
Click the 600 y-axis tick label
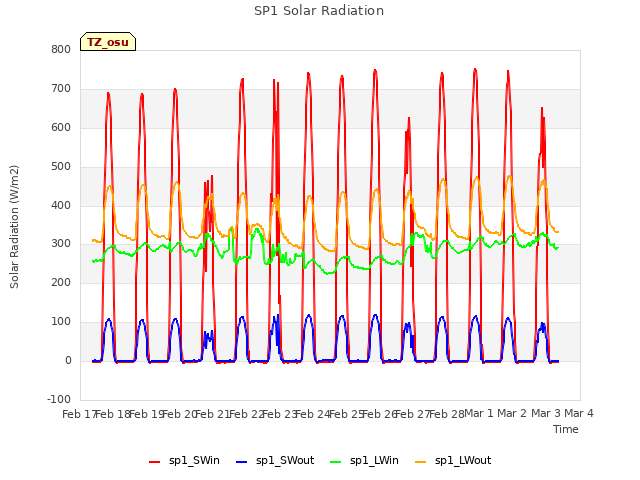61,128
